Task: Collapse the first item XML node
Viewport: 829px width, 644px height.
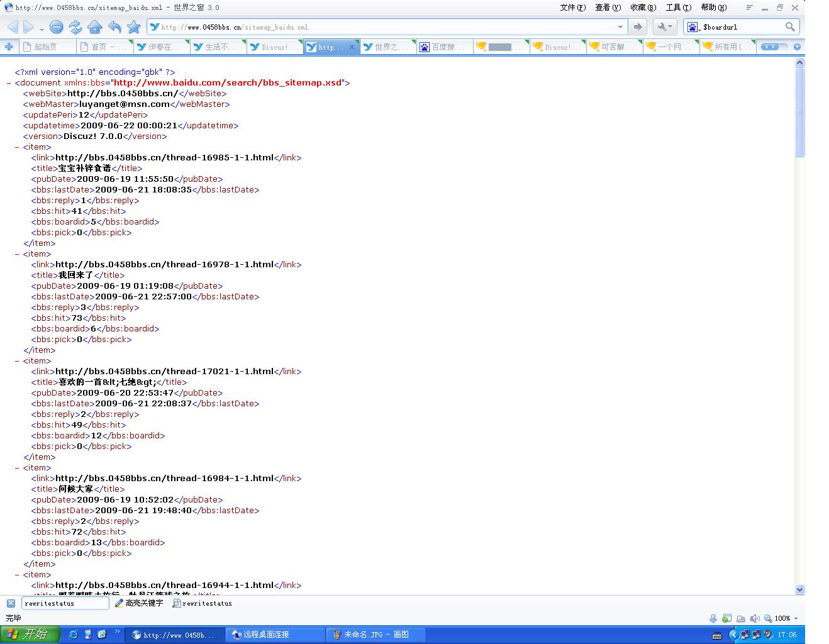Action: (18, 147)
